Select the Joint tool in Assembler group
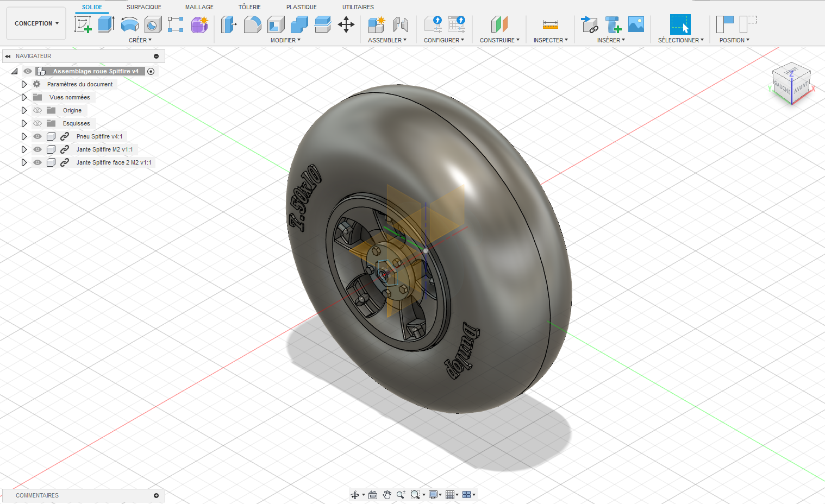Screen dimensions: 825x504 click(400, 24)
